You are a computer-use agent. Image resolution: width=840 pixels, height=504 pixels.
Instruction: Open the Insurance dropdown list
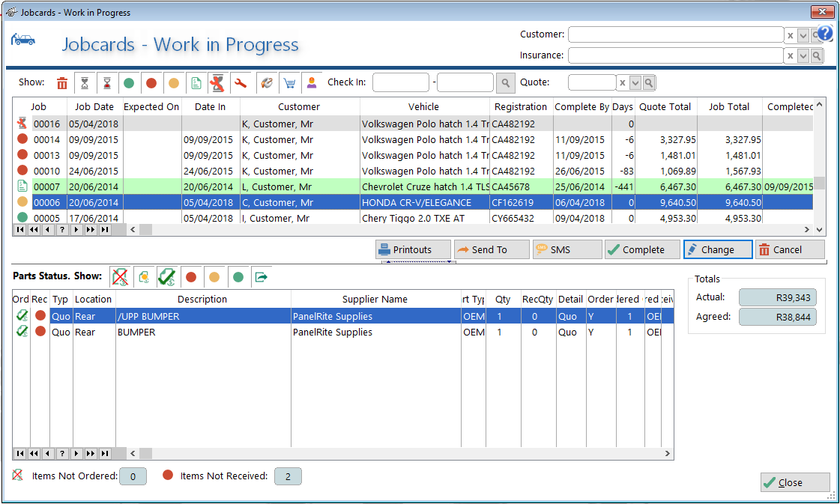point(805,55)
